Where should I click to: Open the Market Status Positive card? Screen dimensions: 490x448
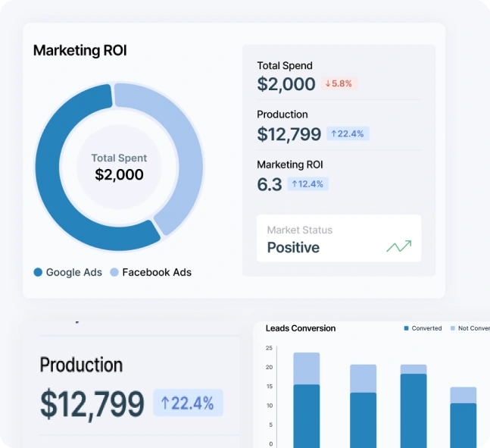[339, 239]
